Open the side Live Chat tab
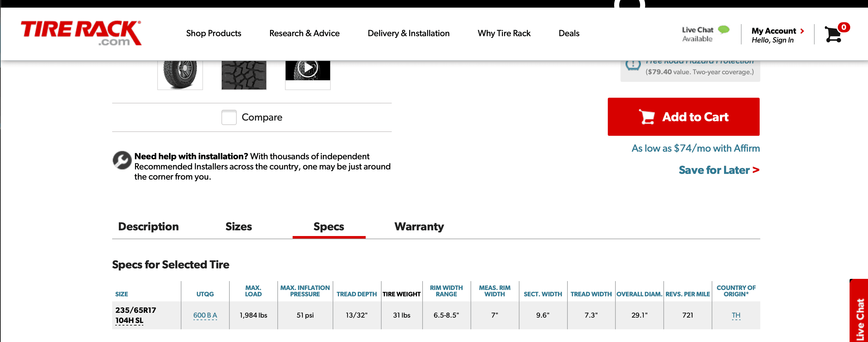Image resolution: width=868 pixels, height=342 pixels. (x=858, y=311)
